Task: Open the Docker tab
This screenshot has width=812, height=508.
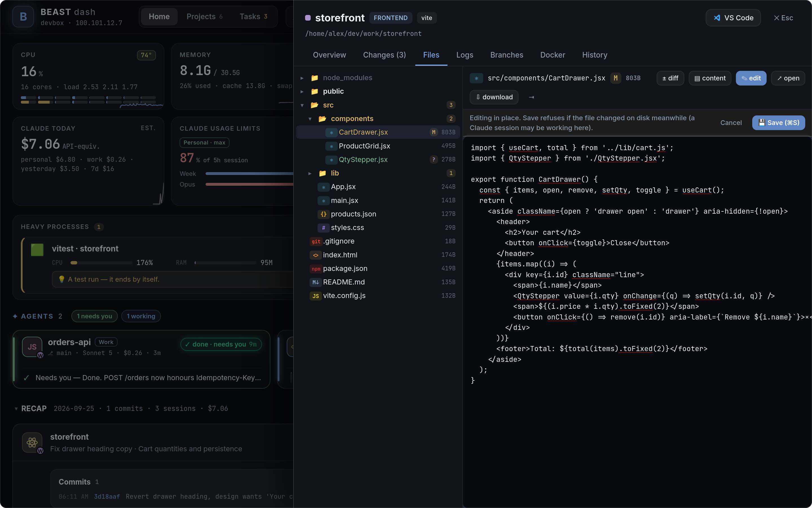Action: (x=552, y=55)
